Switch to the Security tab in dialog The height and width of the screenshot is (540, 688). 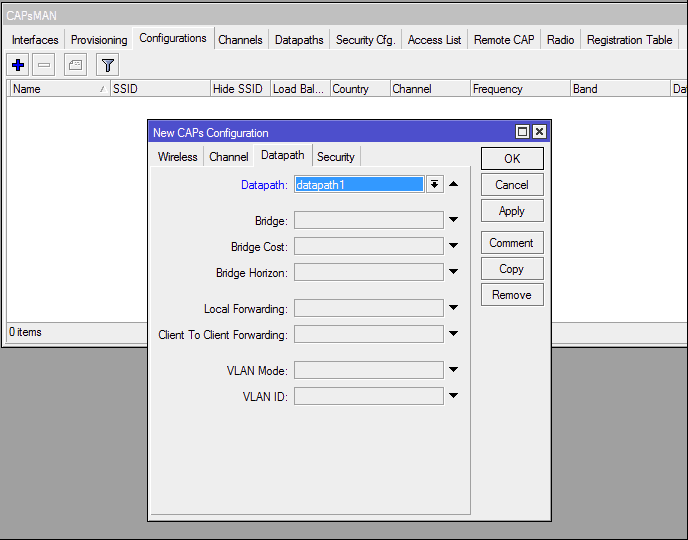335,157
